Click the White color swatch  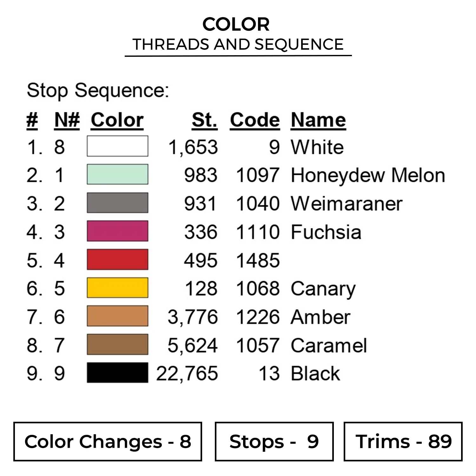tap(117, 146)
